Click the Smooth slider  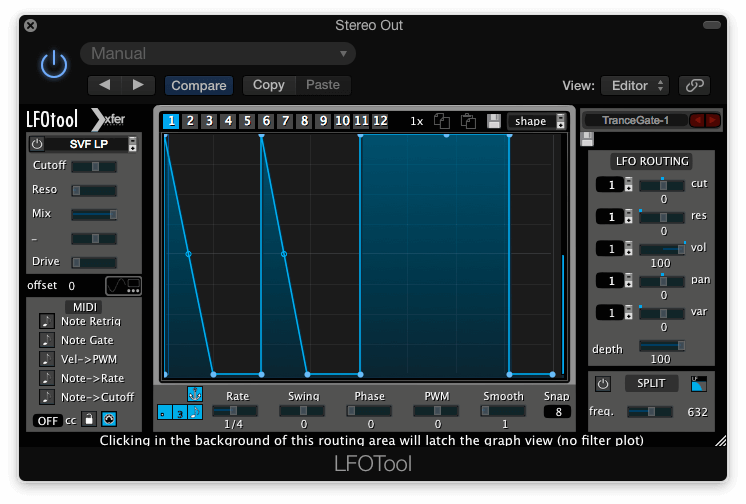coord(503,411)
